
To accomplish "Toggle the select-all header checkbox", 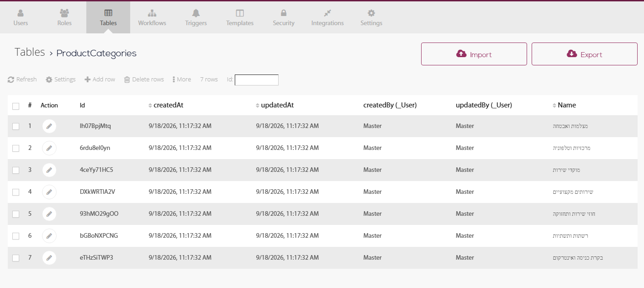I will [x=16, y=106].
